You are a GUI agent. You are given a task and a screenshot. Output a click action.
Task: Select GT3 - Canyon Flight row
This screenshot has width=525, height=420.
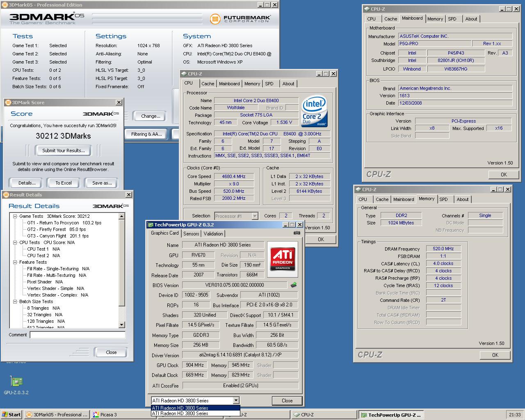57,236
